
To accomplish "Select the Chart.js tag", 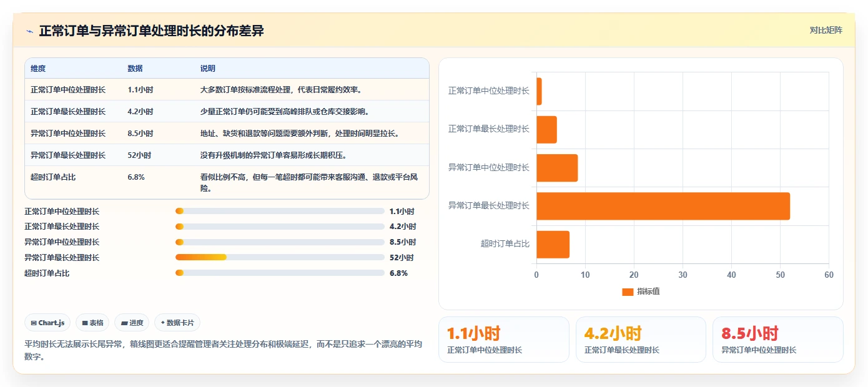I will point(48,323).
